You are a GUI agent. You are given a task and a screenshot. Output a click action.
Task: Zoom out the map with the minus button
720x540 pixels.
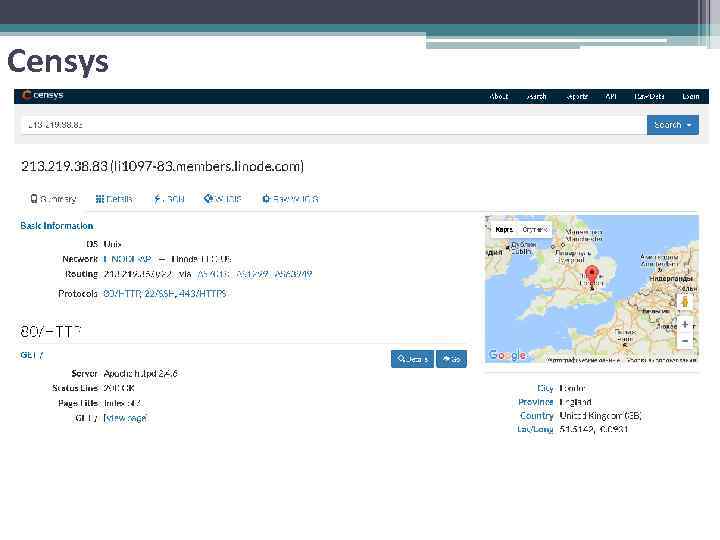(685, 341)
